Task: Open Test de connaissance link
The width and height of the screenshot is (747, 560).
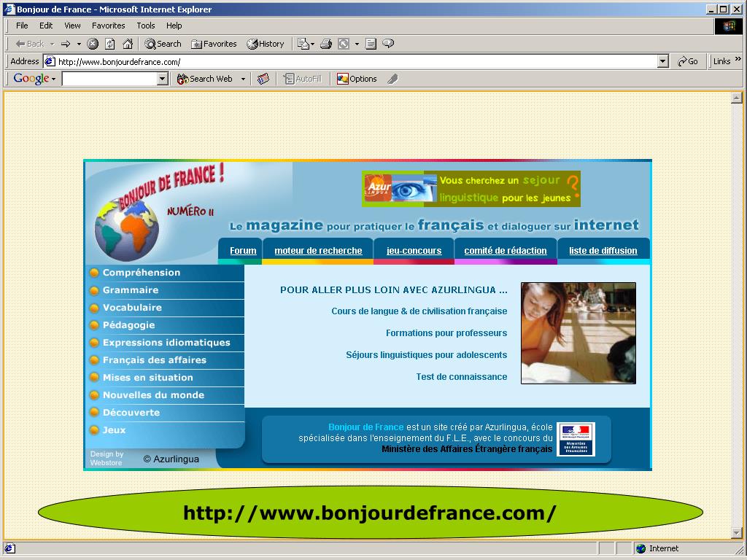Action: (461, 377)
